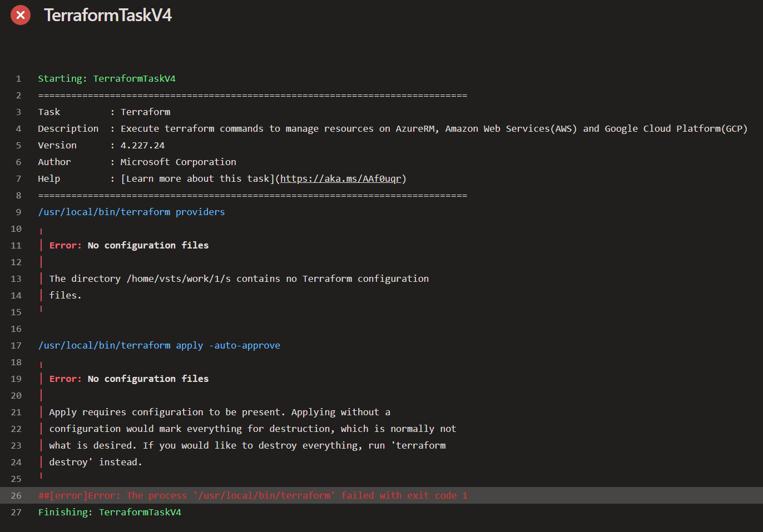Select the 'terraform apply -auto-approve' command line

point(159,345)
